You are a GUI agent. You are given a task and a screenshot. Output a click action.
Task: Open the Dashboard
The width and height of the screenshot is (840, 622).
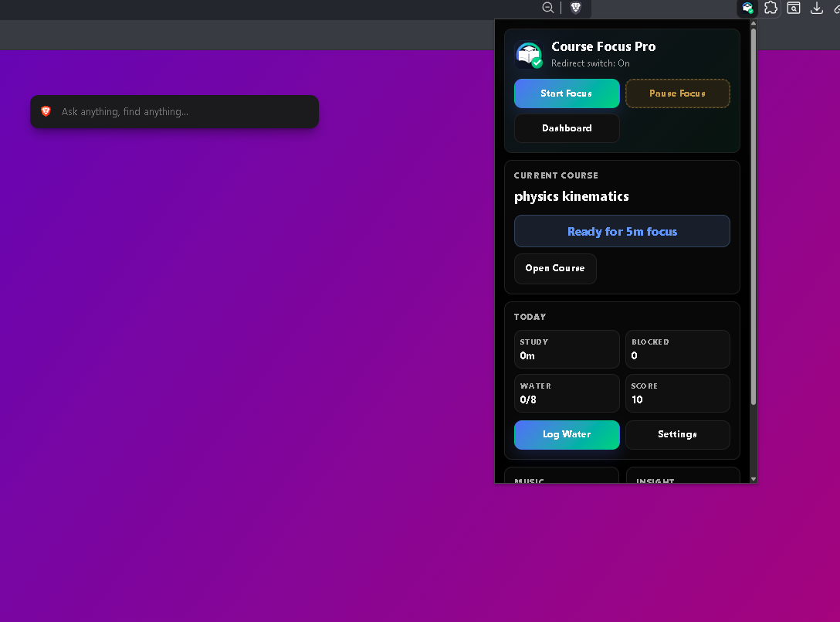(x=567, y=128)
